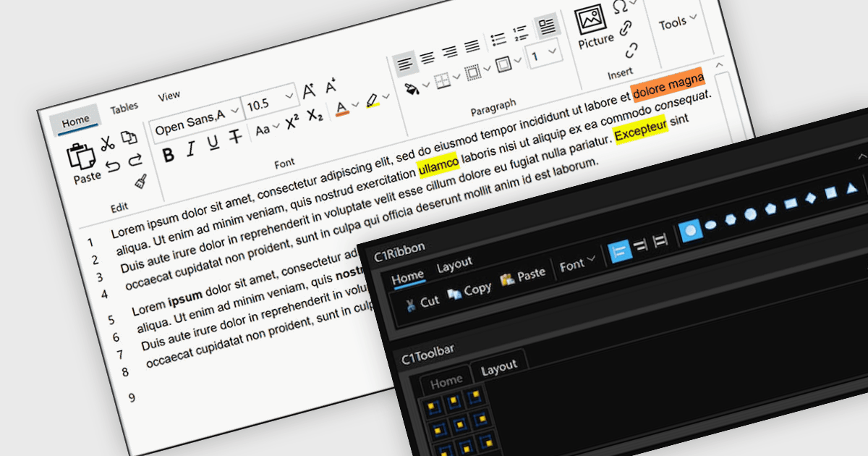Click the Undo arrow icon

click(113, 166)
